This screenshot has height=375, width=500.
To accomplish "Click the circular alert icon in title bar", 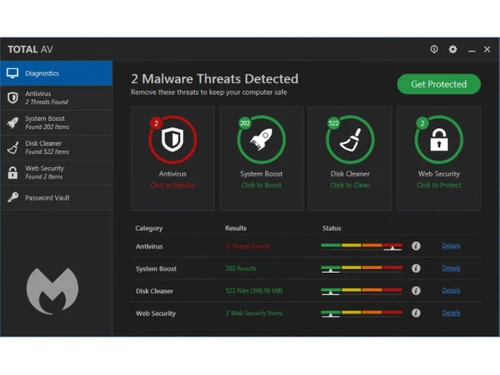I will tap(434, 49).
